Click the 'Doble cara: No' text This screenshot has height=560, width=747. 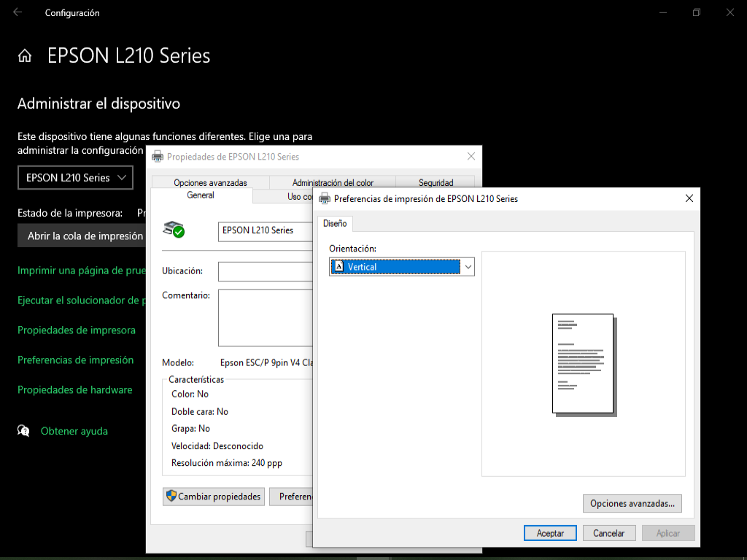(200, 411)
